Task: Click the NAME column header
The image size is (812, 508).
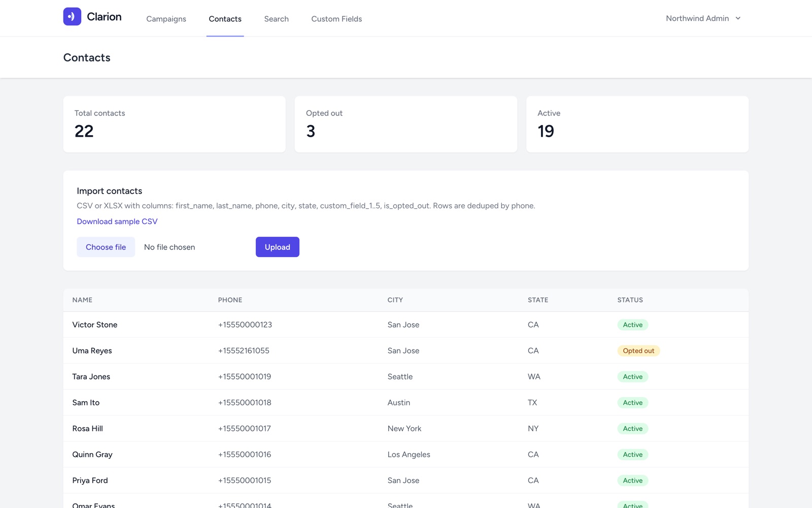Action: (x=82, y=300)
